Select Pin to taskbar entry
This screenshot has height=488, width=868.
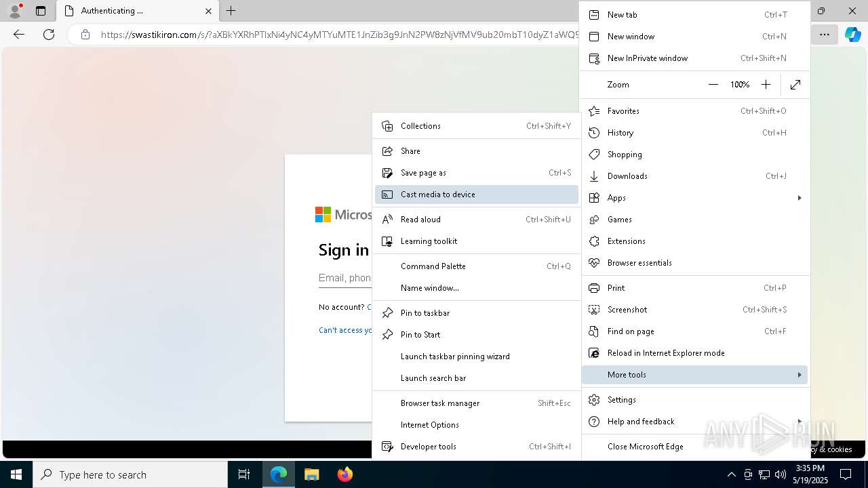coord(477,313)
